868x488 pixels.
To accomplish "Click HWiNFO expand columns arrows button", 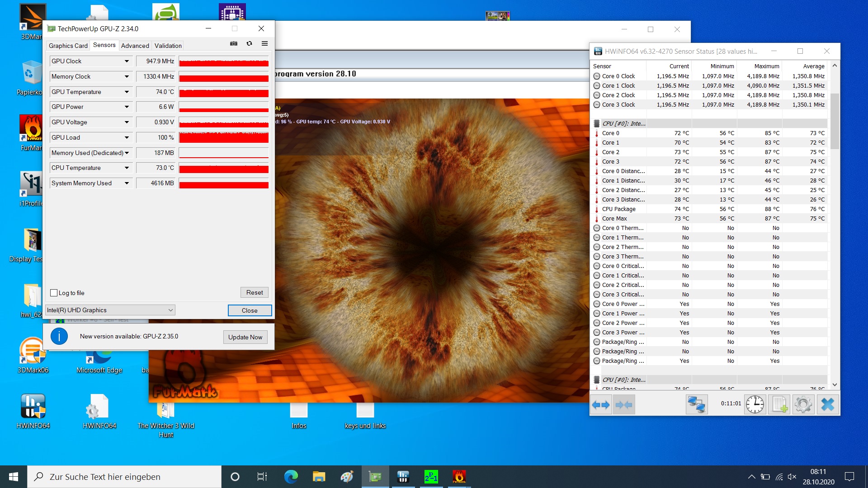I will [601, 404].
